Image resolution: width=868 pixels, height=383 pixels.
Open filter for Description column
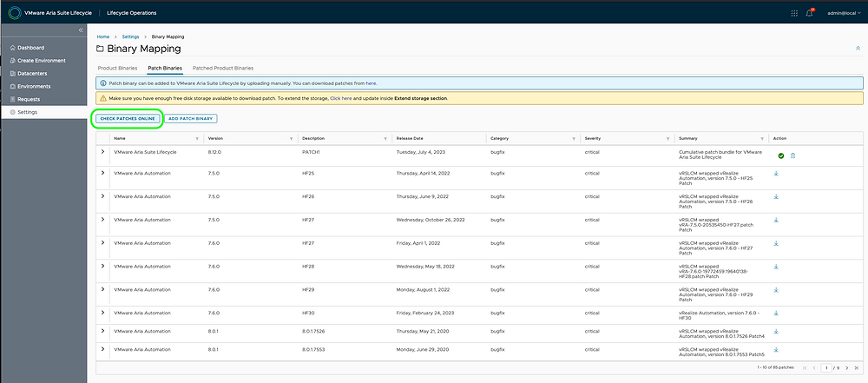385,139
